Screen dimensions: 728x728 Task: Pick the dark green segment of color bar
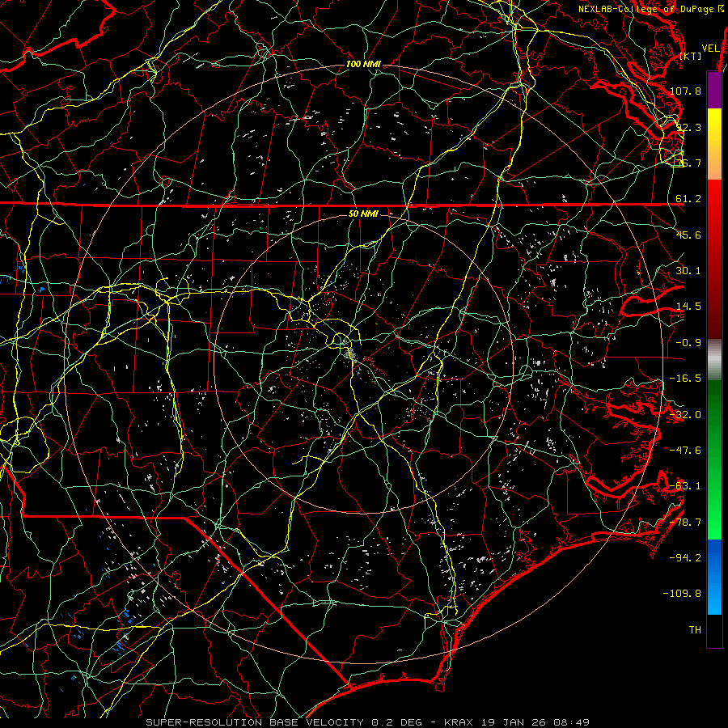(714, 408)
